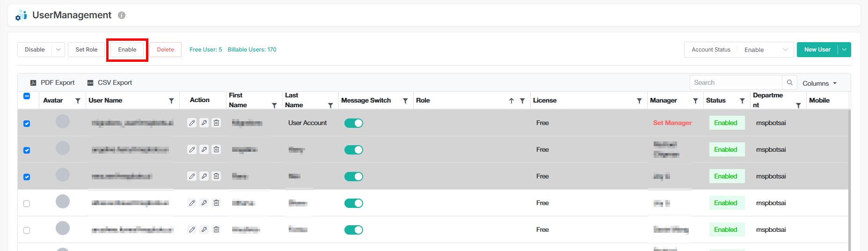Check the fifth user row checkbox
The width and height of the screenshot is (868, 251).
click(x=27, y=230)
